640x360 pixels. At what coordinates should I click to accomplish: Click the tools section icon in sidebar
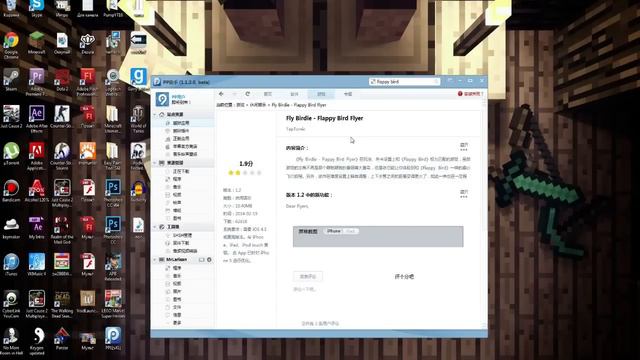point(162,227)
